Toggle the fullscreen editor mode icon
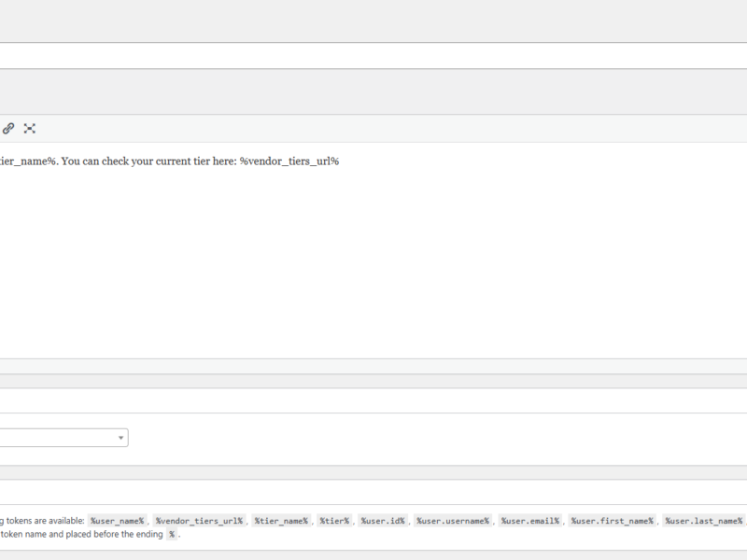This screenshot has width=747, height=560. pos(30,129)
